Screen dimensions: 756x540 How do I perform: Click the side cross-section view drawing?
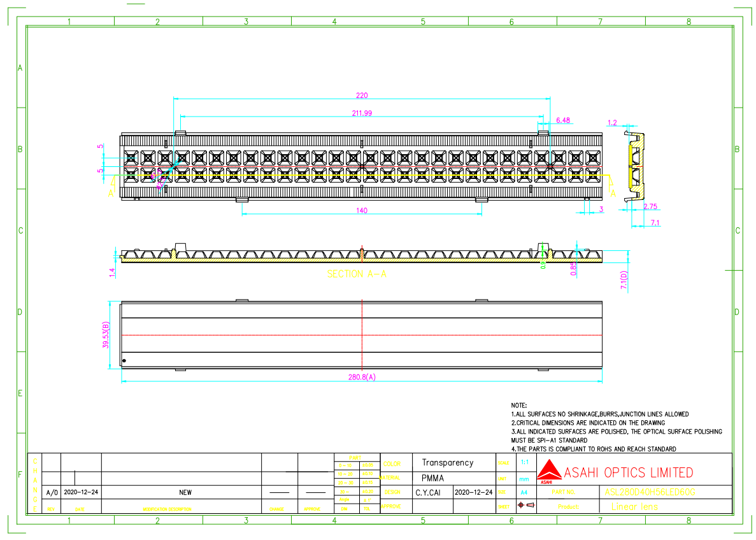tap(635, 166)
